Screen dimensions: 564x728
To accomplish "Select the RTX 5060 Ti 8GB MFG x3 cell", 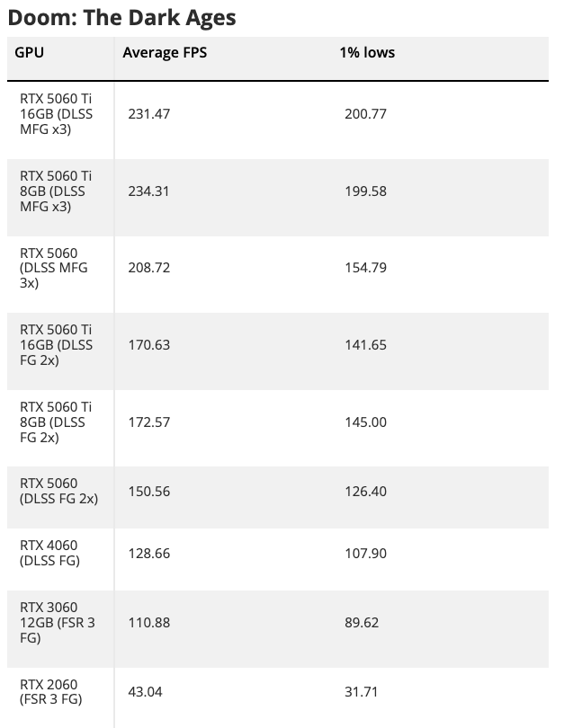I will 56,191.
